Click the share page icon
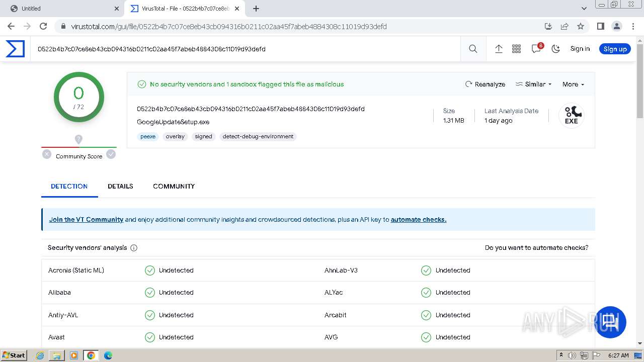This screenshot has height=362, width=644. pyautogui.click(x=565, y=26)
